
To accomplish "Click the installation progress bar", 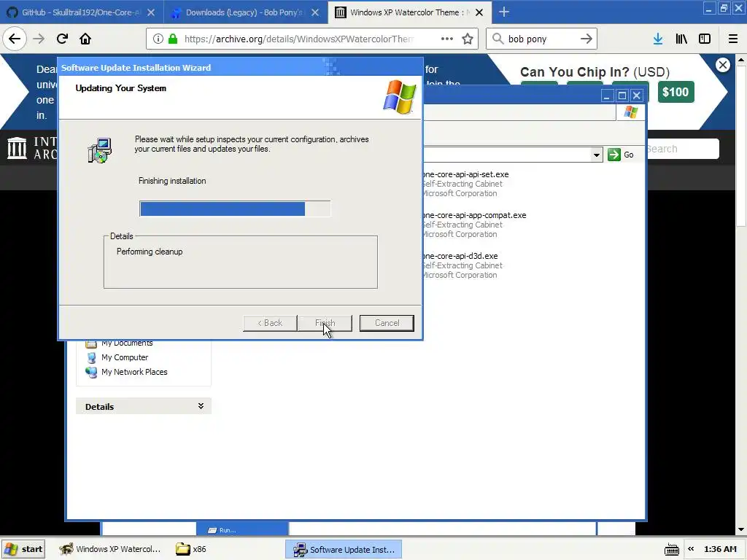I will pos(235,209).
